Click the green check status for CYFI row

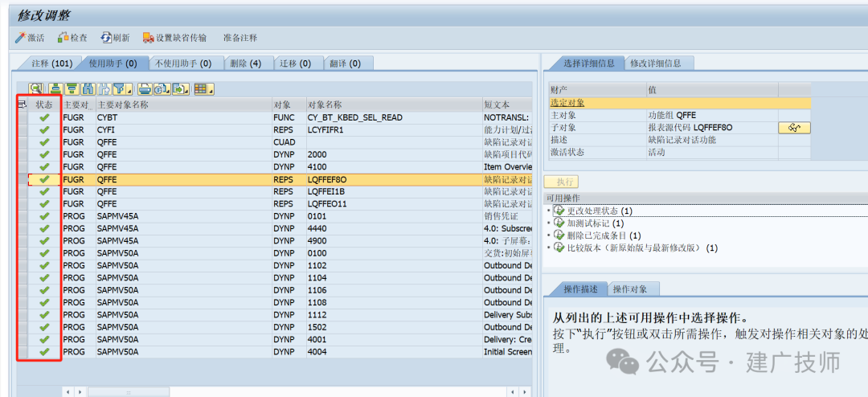[44, 129]
